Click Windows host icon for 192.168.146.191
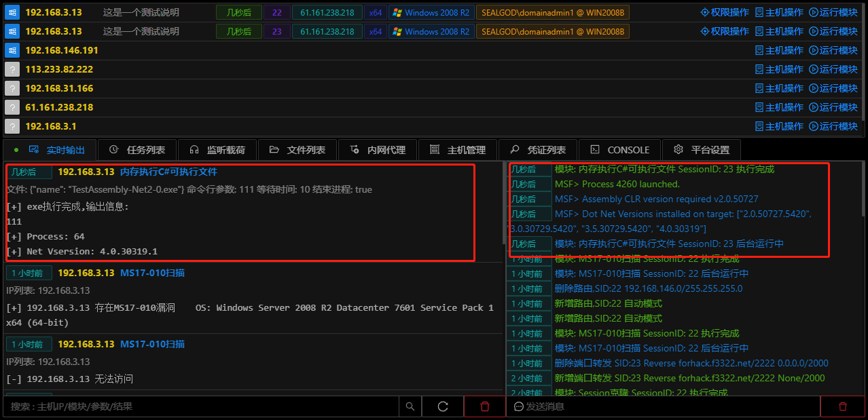Image resolution: width=868 pixels, height=420 pixels. tap(12, 50)
